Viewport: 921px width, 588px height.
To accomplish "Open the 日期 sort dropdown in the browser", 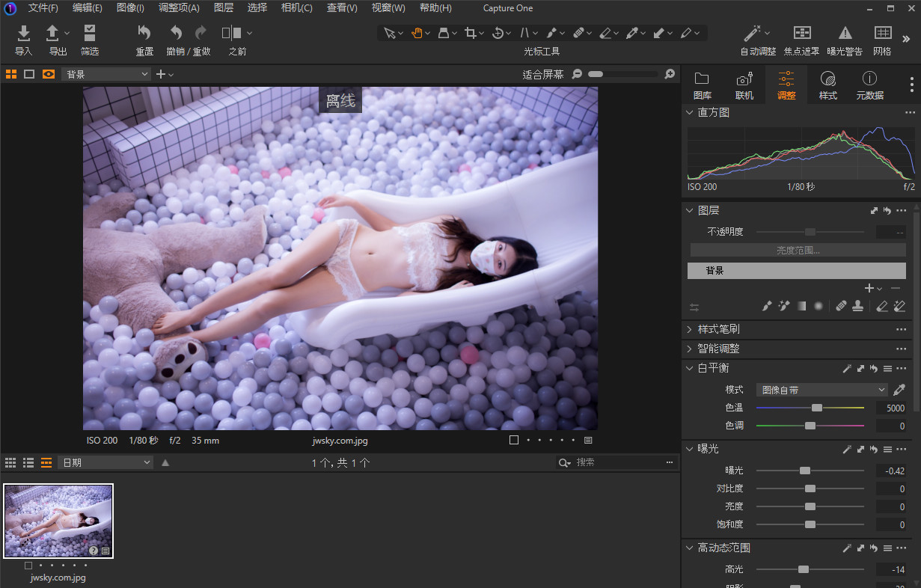I will tap(105, 462).
